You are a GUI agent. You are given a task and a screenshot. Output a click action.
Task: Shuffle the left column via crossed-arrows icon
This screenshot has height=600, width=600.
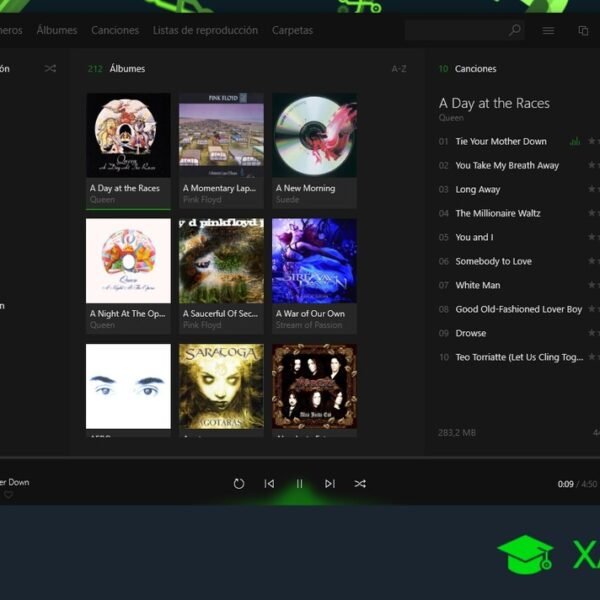(50, 68)
